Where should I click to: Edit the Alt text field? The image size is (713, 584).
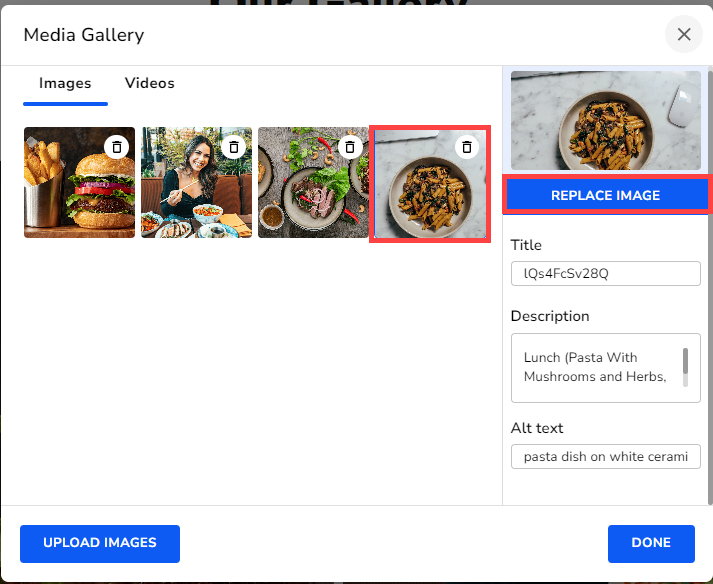pos(605,457)
